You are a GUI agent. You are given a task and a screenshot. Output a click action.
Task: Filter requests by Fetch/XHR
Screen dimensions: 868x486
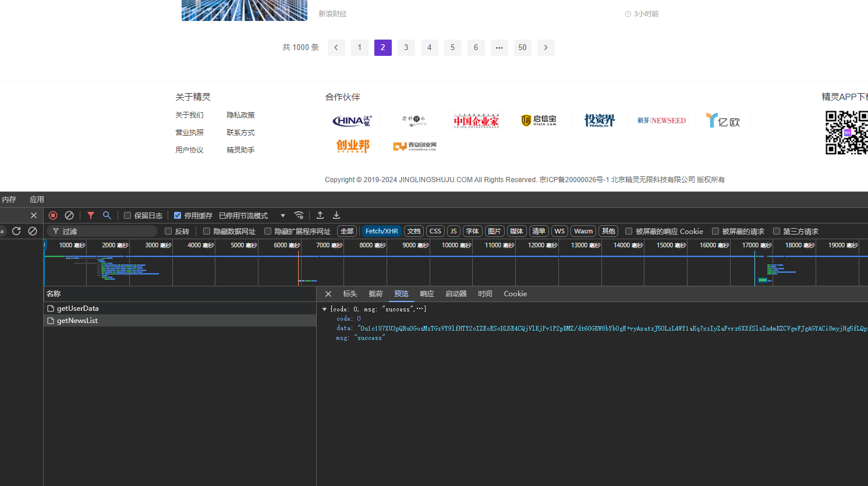pos(382,231)
